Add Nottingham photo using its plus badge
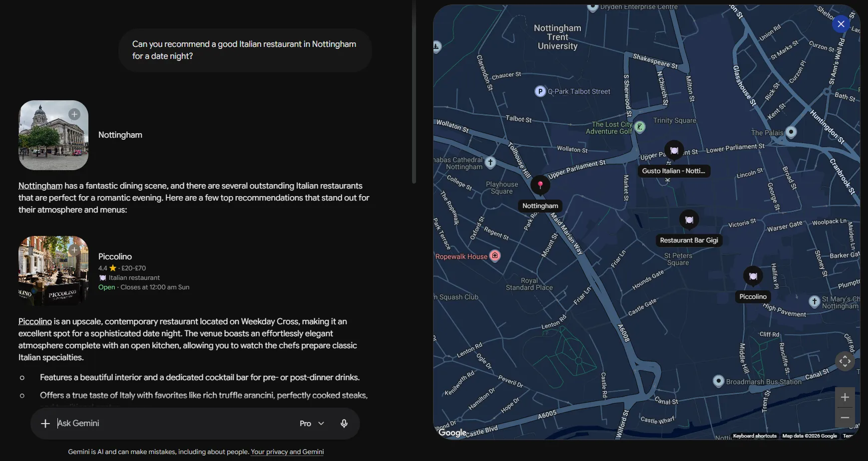This screenshot has width=868, height=461. pyautogui.click(x=74, y=114)
